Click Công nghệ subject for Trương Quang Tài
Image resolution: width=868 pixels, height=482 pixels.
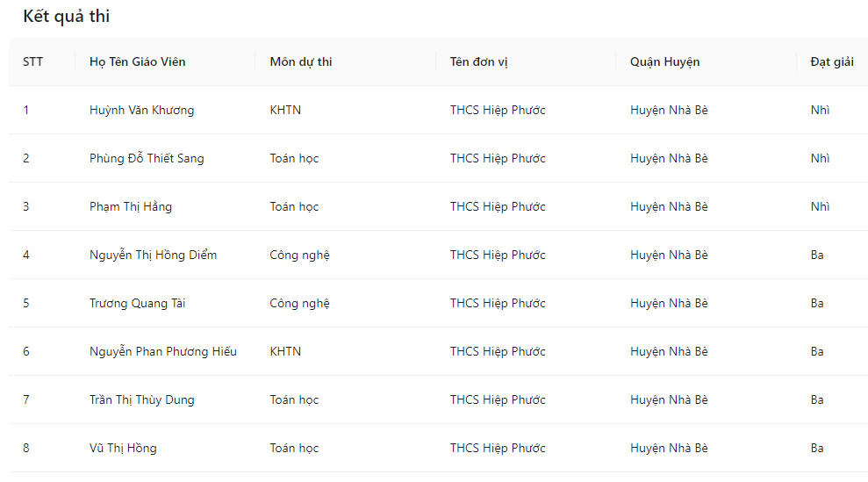tap(299, 303)
